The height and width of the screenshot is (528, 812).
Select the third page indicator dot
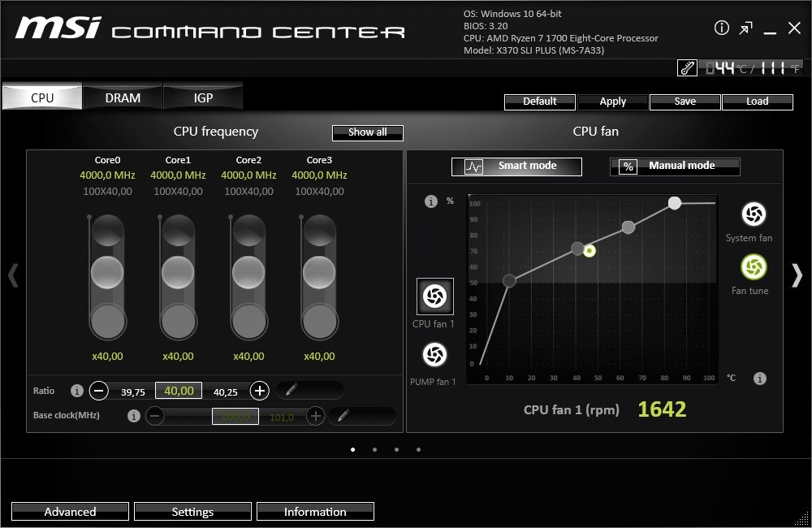[x=397, y=449]
